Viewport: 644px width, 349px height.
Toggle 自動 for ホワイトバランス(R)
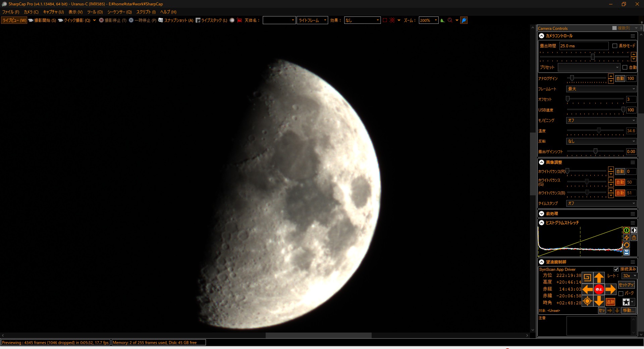coord(620,171)
